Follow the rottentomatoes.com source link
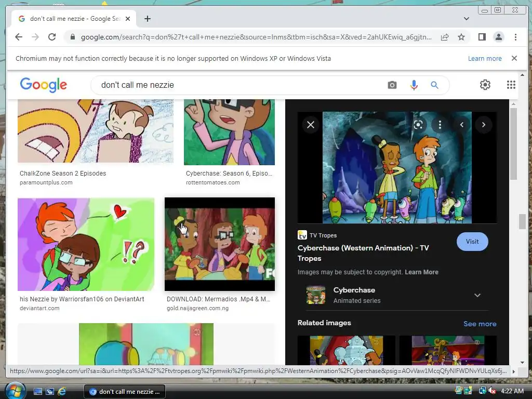The width and height of the screenshot is (532, 399). pyautogui.click(x=212, y=182)
